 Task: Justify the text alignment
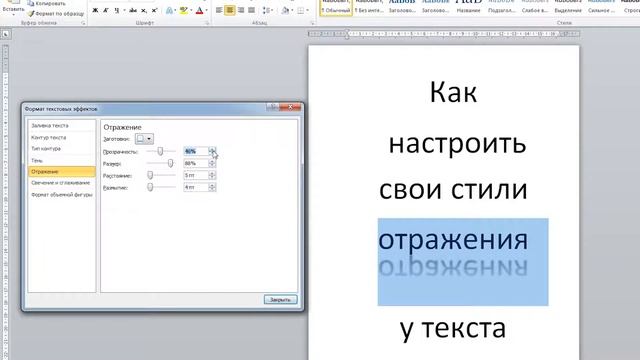click(251, 10)
